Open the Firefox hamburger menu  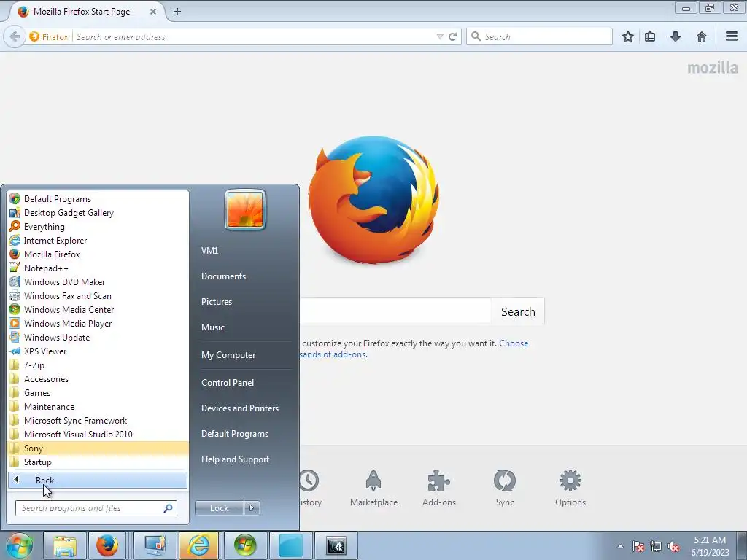(x=732, y=36)
